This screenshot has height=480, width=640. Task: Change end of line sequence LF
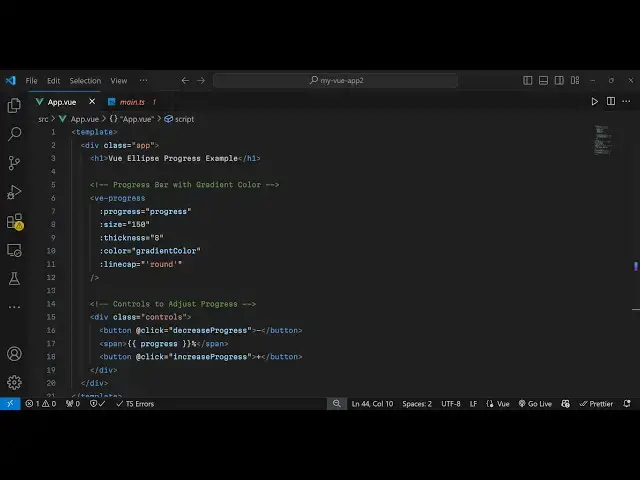pos(473,404)
